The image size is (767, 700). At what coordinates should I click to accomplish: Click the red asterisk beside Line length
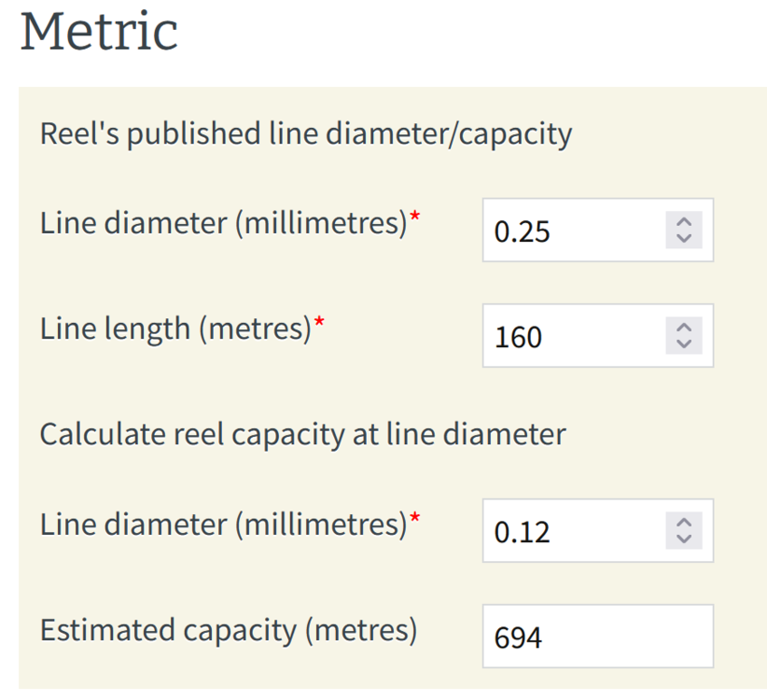tap(319, 321)
